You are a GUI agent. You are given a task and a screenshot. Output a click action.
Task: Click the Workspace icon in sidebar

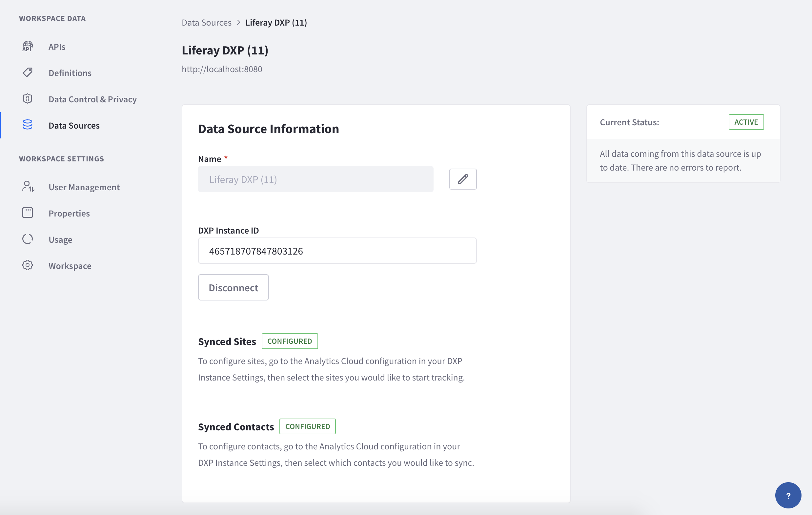coord(28,265)
